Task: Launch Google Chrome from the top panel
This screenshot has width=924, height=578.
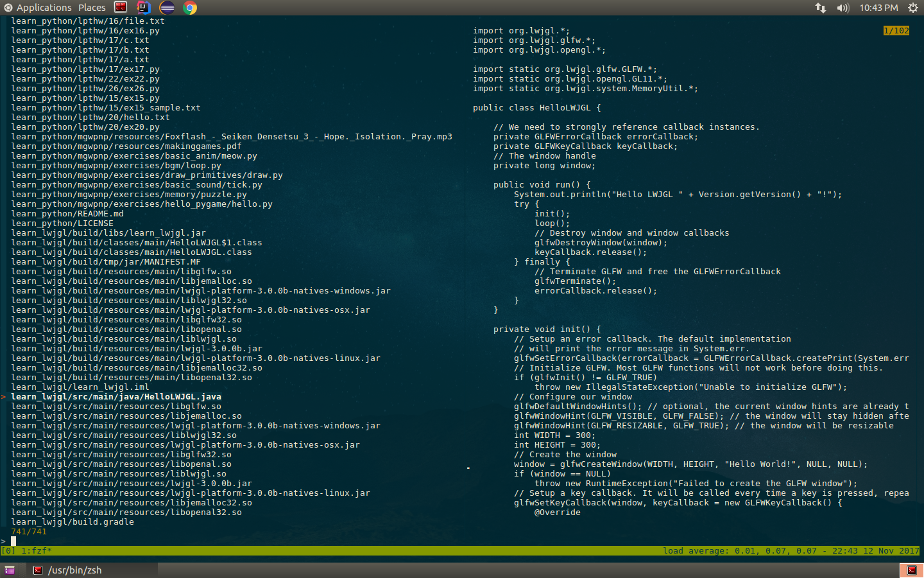Action: (190, 8)
